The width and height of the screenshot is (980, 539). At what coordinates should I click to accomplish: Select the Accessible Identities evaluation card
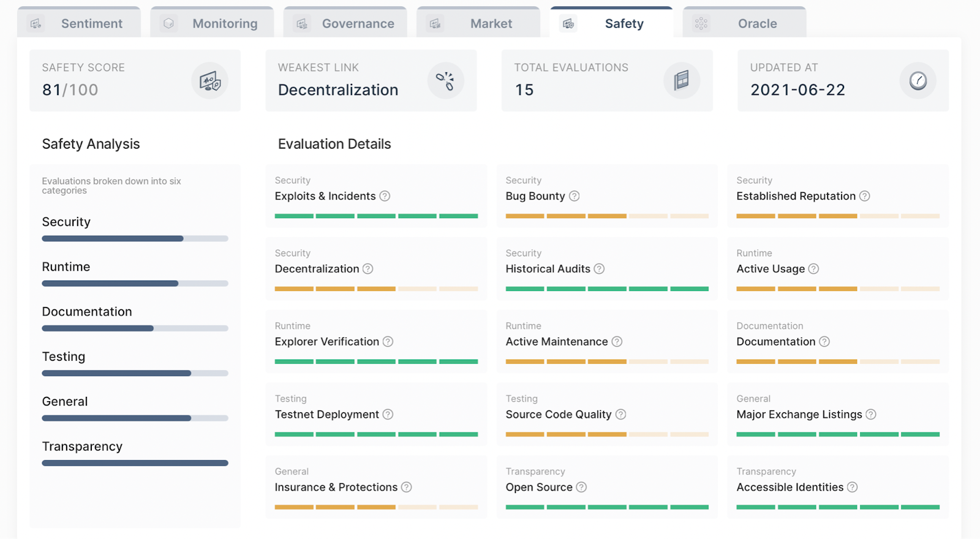[x=837, y=487]
